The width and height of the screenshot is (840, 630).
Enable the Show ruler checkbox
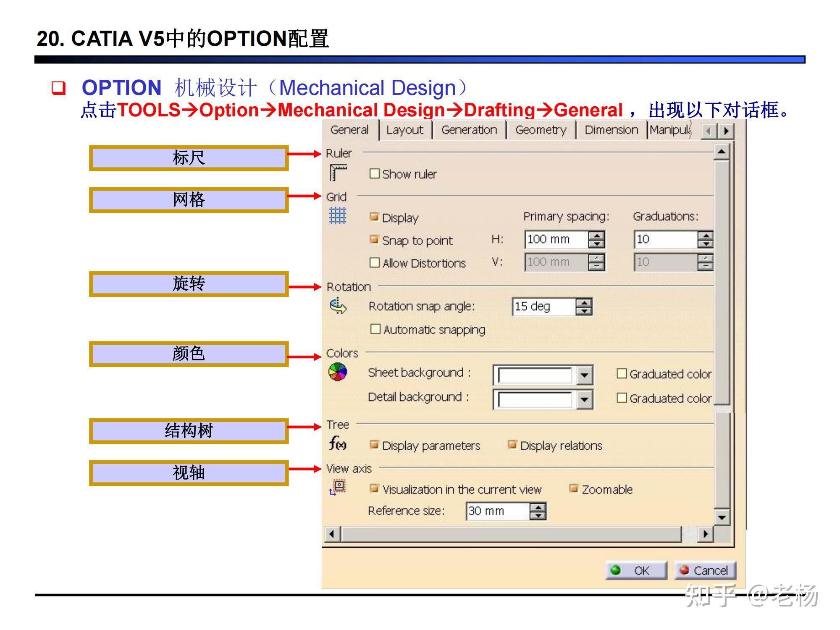[x=374, y=173]
